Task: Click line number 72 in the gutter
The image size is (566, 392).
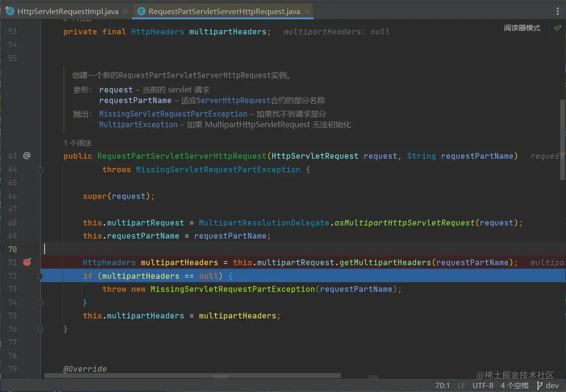Action: click(13, 276)
